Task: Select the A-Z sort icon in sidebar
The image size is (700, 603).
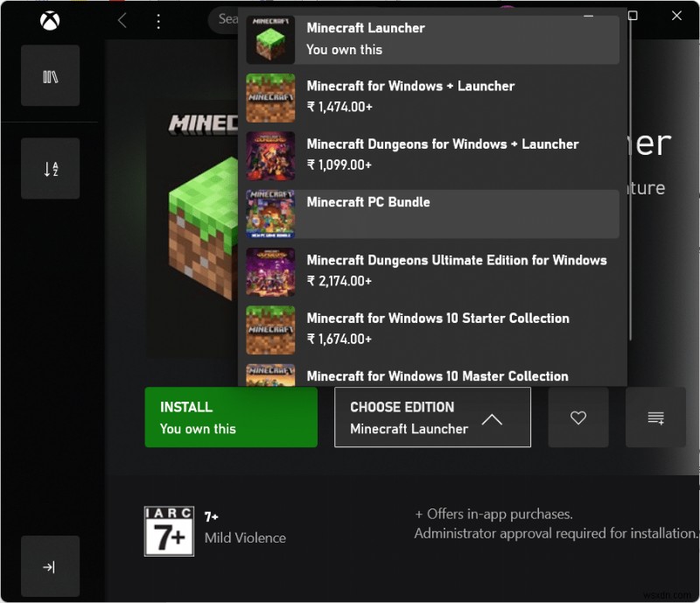Action: click(x=50, y=168)
